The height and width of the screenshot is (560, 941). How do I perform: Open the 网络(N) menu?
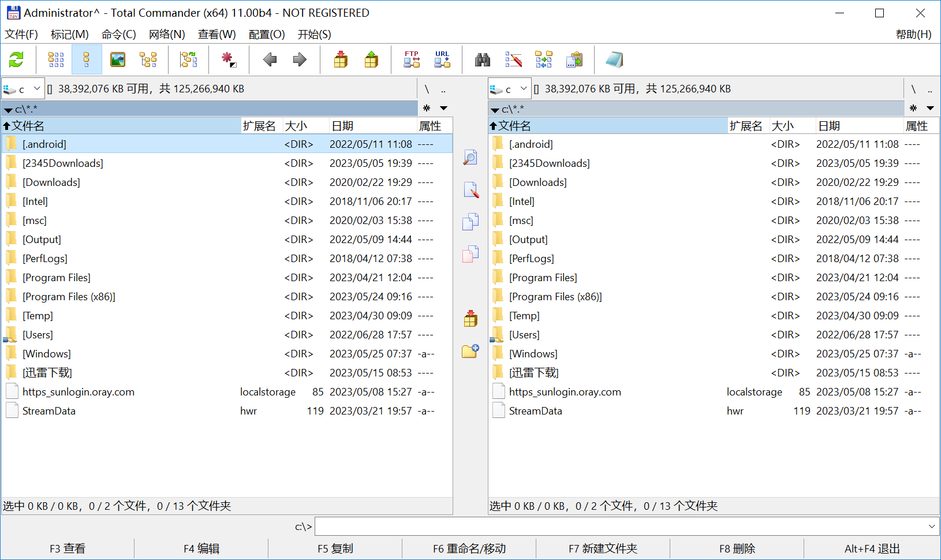pyautogui.click(x=167, y=34)
